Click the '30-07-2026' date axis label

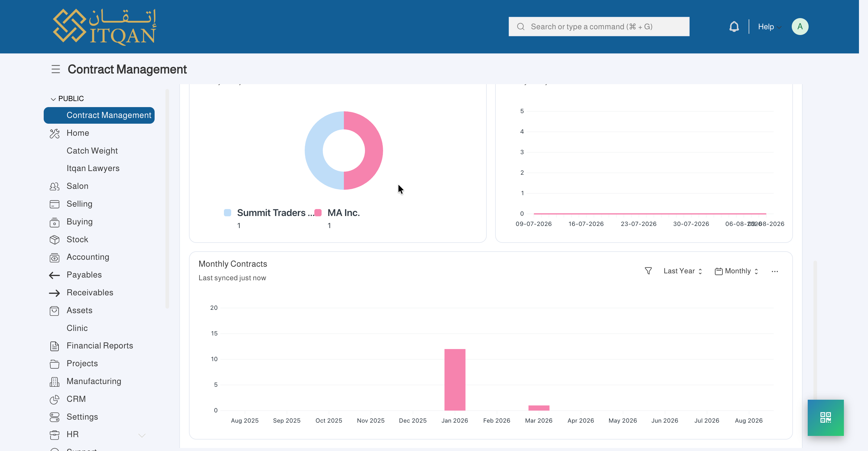pos(691,224)
